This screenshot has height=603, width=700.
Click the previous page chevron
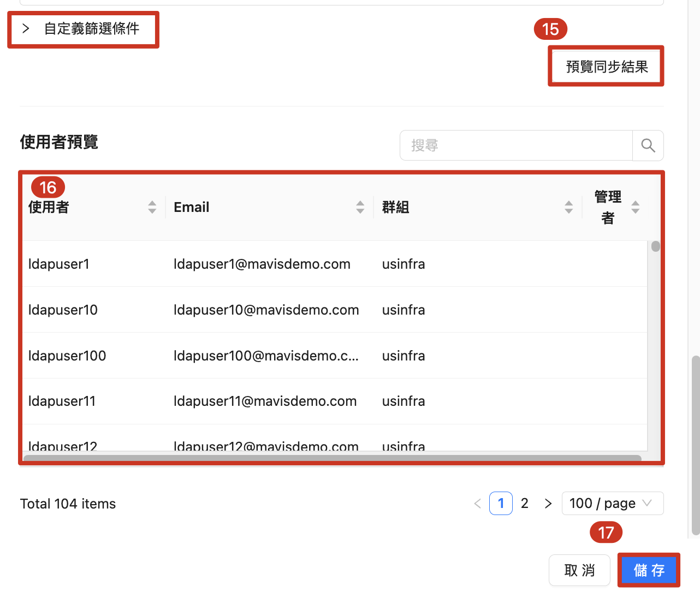coord(477,503)
